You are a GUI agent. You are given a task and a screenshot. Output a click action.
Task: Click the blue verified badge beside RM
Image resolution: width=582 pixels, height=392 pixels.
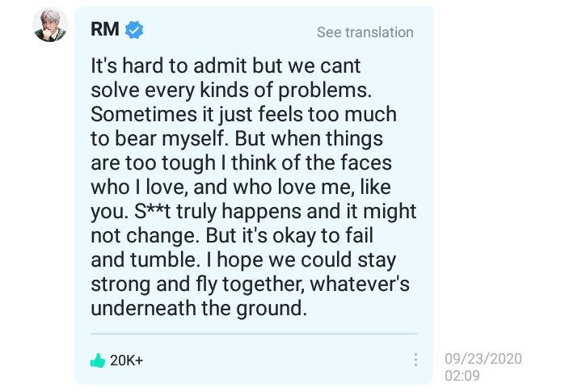[x=134, y=30]
